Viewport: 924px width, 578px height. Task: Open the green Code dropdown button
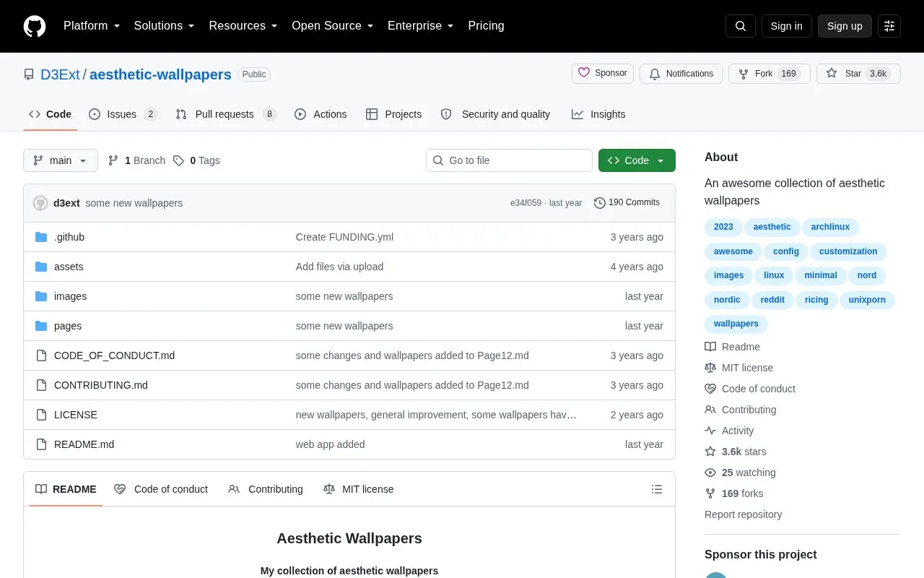point(637,160)
